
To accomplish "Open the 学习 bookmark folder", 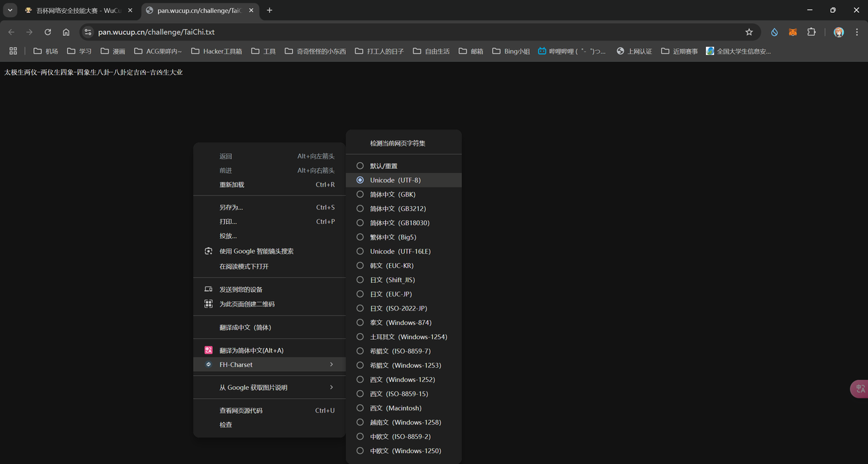I will click(79, 51).
